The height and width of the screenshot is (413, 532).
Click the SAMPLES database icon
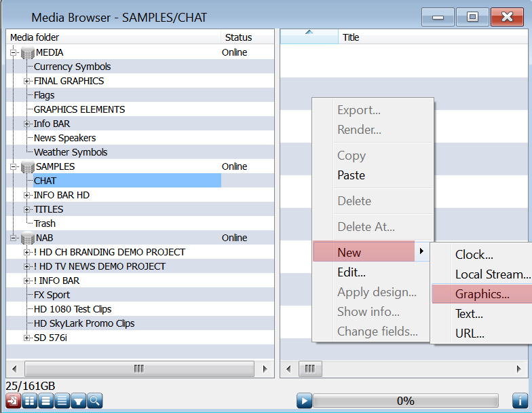pyautogui.click(x=27, y=167)
